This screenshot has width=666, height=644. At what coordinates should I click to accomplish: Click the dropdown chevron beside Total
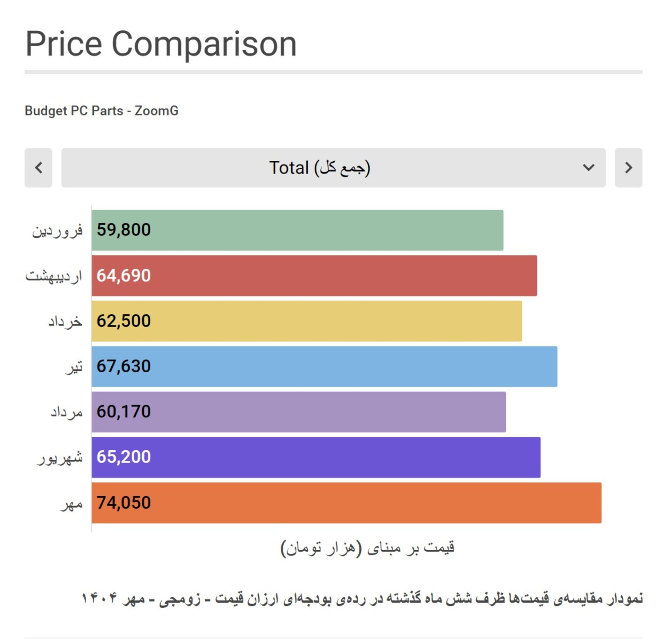tap(588, 168)
